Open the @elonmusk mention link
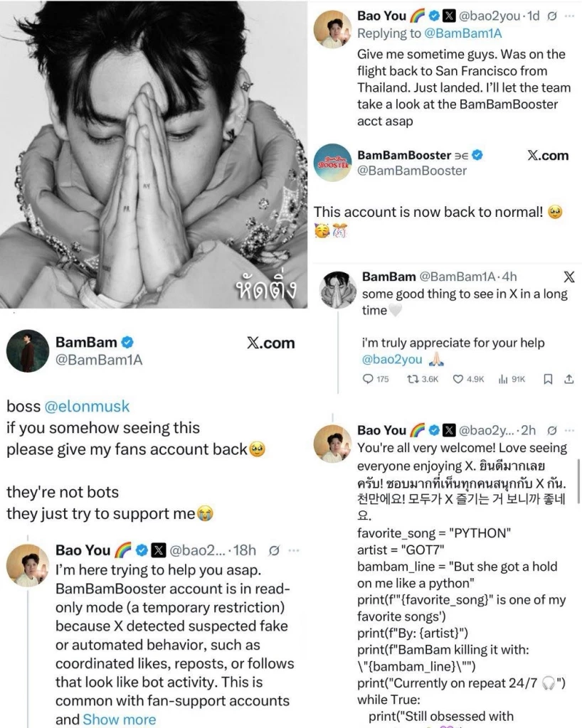Image resolution: width=582 pixels, height=728 pixels. [x=88, y=407]
